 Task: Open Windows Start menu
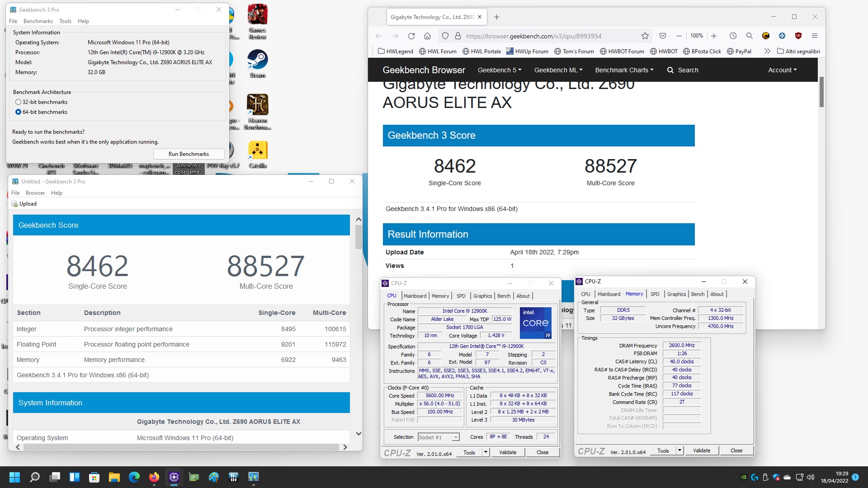[x=14, y=477]
